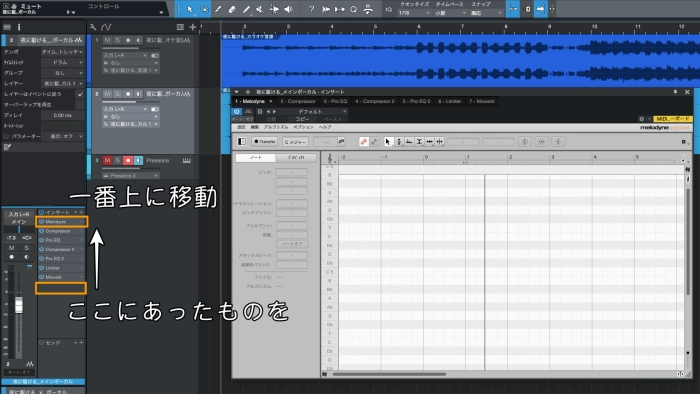Image resolution: width=700 pixels, height=394 pixels.
Task: Enable the play overlaps checkbox
Action: 80,104
